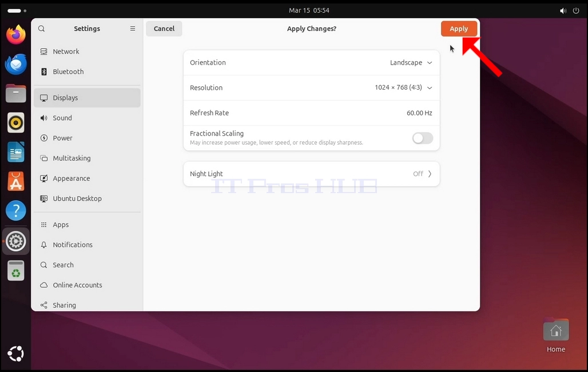The image size is (588, 372).
Task: Click the Sharing icon in sidebar
Action: point(44,305)
